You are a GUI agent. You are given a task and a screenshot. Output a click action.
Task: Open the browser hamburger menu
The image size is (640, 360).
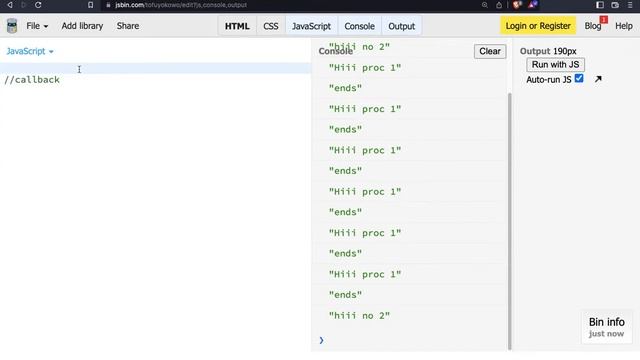point(630,5)
